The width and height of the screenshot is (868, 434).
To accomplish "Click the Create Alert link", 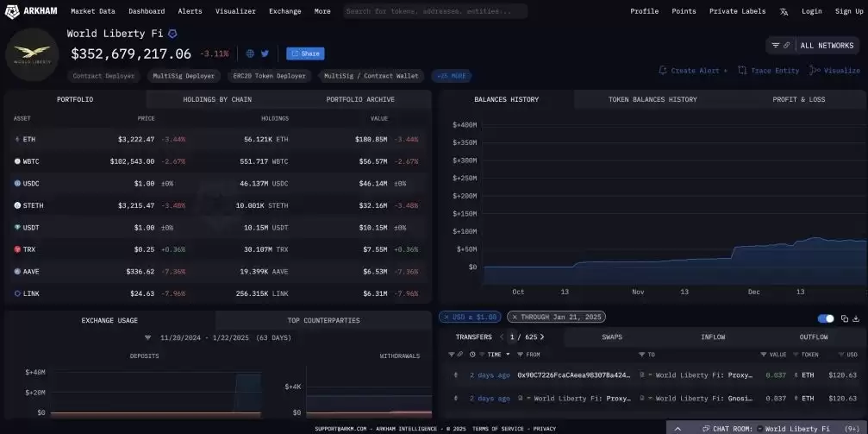I will tap(693, 71).
